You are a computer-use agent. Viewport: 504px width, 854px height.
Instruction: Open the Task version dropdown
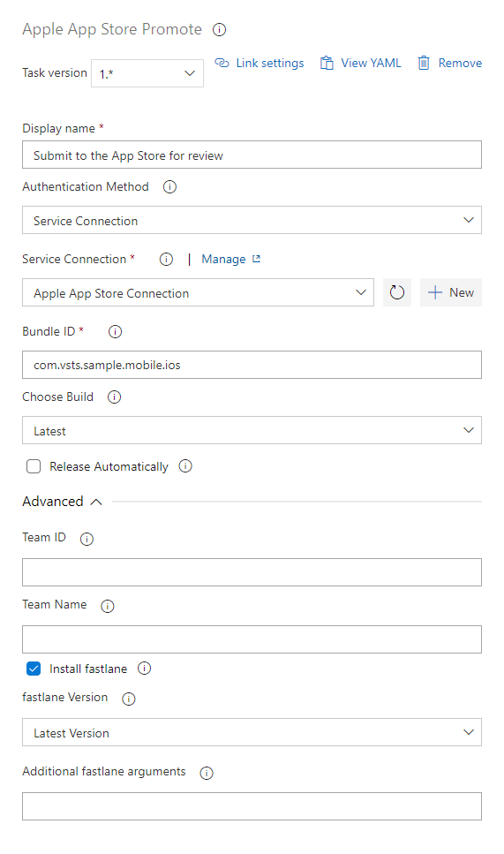pos(147,73)
